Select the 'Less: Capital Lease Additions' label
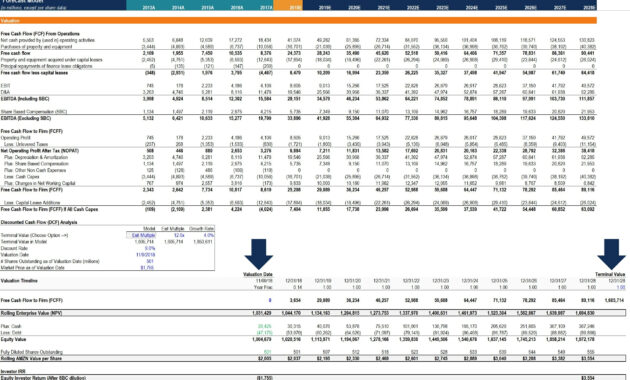 point(32,203)
